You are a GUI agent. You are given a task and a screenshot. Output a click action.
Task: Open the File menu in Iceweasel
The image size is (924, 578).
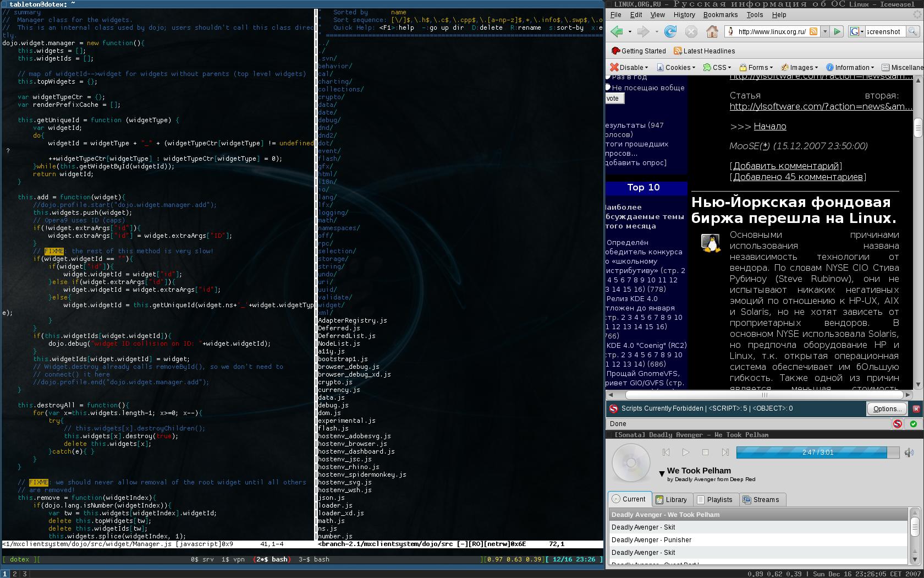click(x=616, y=15)
